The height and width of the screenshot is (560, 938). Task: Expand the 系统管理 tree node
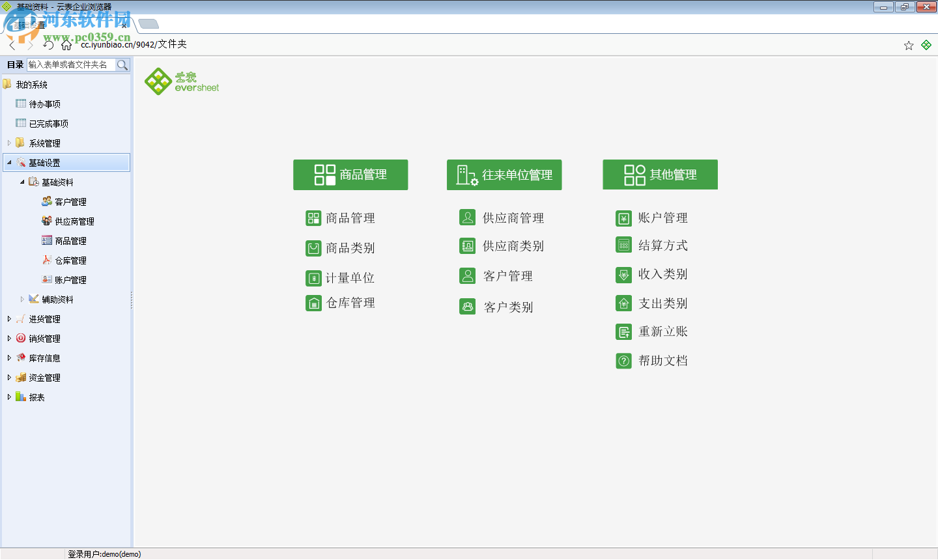point(9,143)
